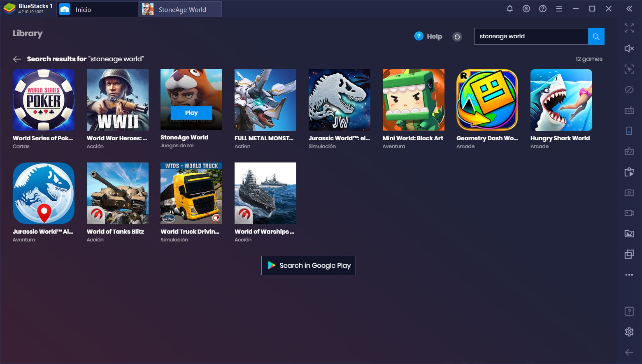Click the StoneAge World title text

[184, 137]
